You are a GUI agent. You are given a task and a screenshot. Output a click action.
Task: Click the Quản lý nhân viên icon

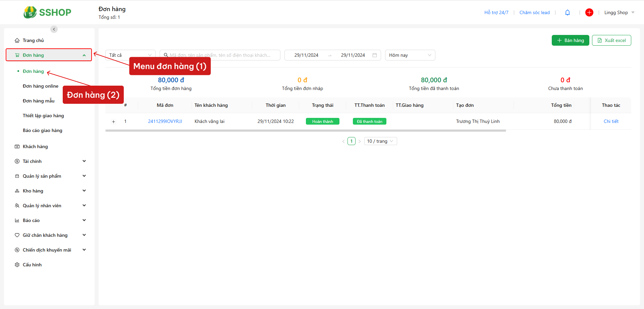tap(17, 206)
